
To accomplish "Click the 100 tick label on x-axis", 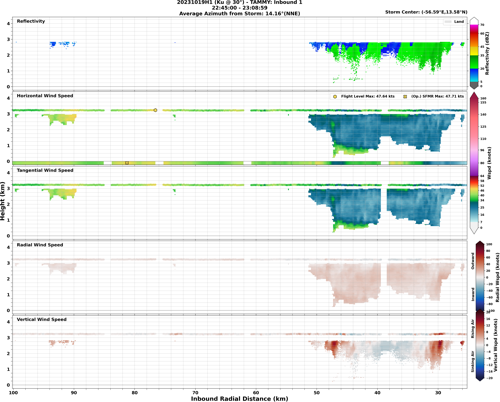I will [x=13, y=393].
